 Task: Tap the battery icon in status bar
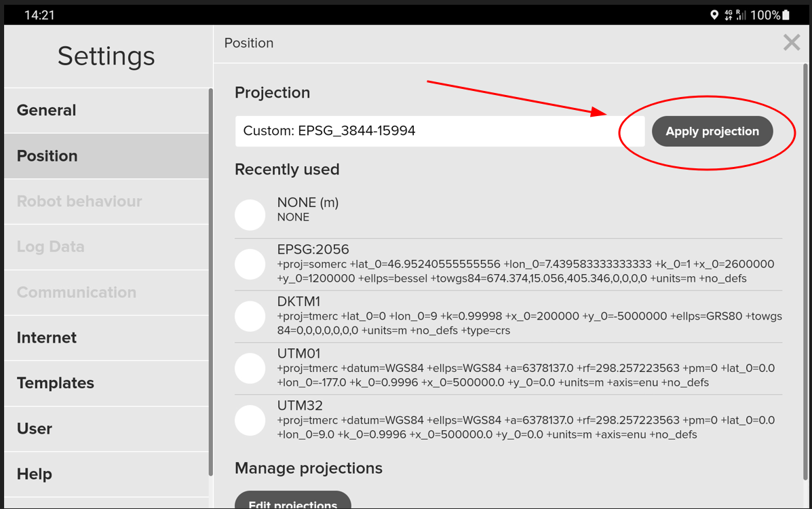(786, 15)
